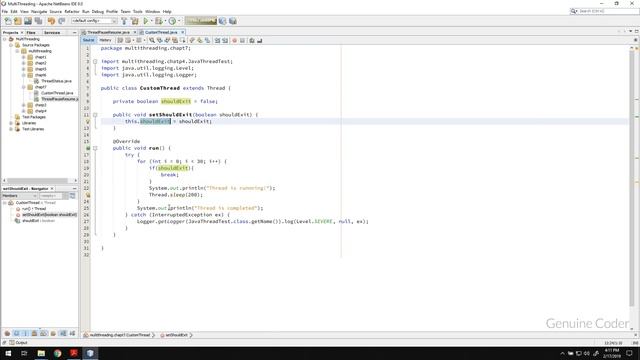Viewport: 640px width, 360px height.
Task: Collapse the code fold at line 11
Action: (x=95, y=115)
